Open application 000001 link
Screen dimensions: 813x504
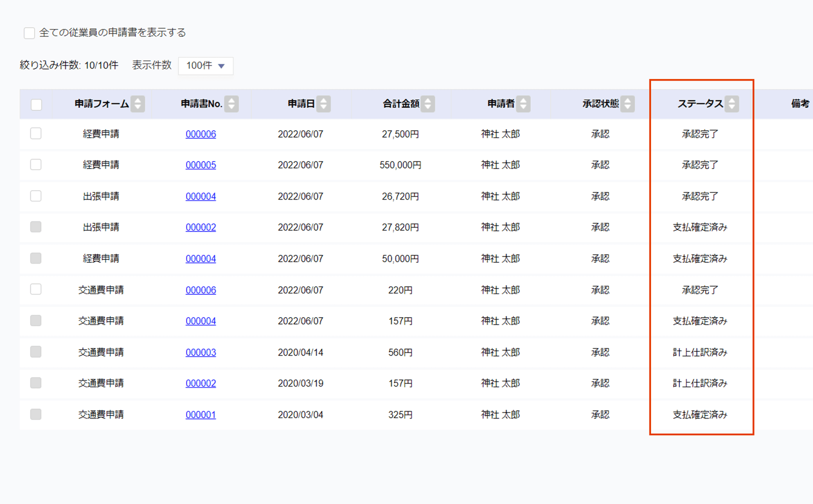[x=200, y=415]
